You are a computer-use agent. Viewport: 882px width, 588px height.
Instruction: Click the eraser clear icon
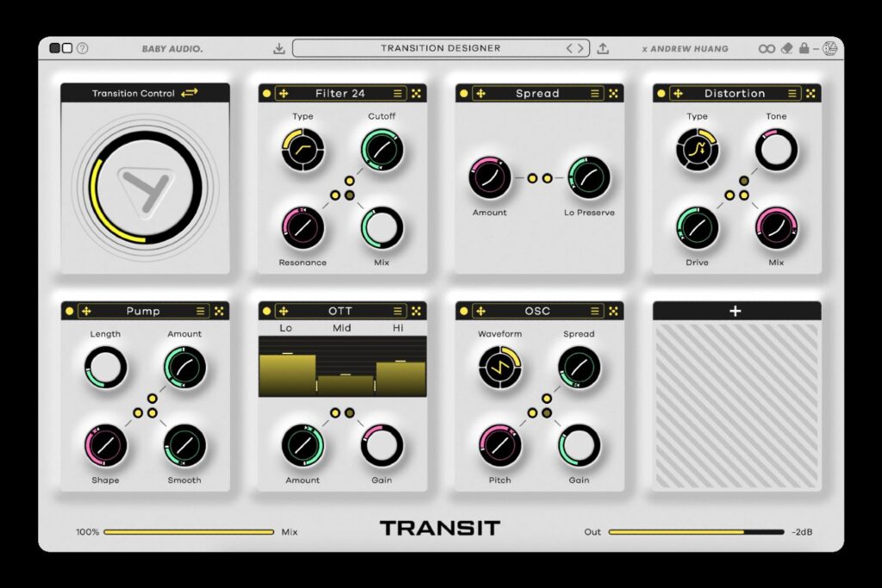coord(787,48)
